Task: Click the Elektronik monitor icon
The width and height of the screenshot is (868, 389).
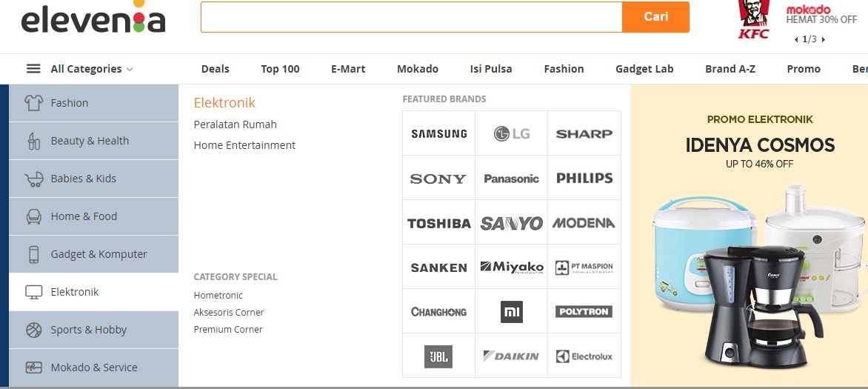Action: click(x=34, y=292)
